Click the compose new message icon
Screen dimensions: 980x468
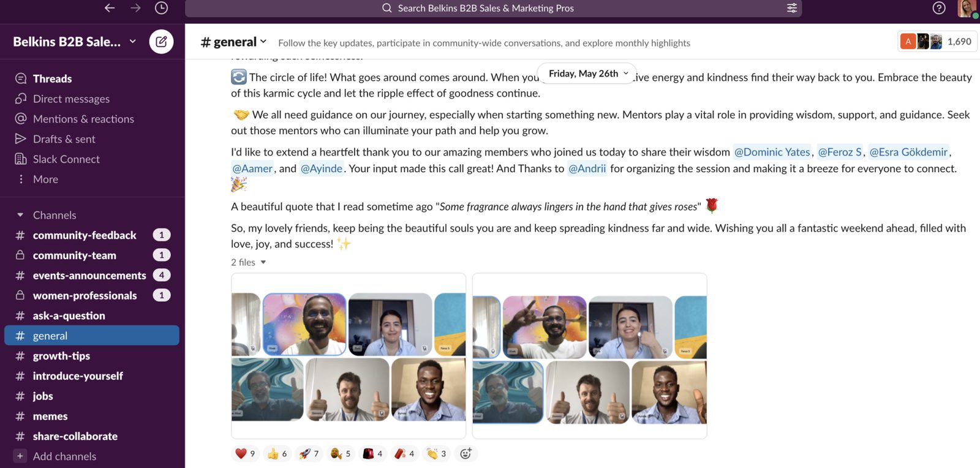point(161,42)
